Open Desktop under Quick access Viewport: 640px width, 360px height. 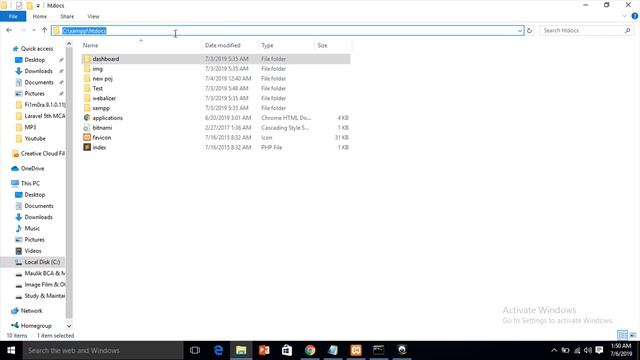pyautogui.click(x=35, y=60)
